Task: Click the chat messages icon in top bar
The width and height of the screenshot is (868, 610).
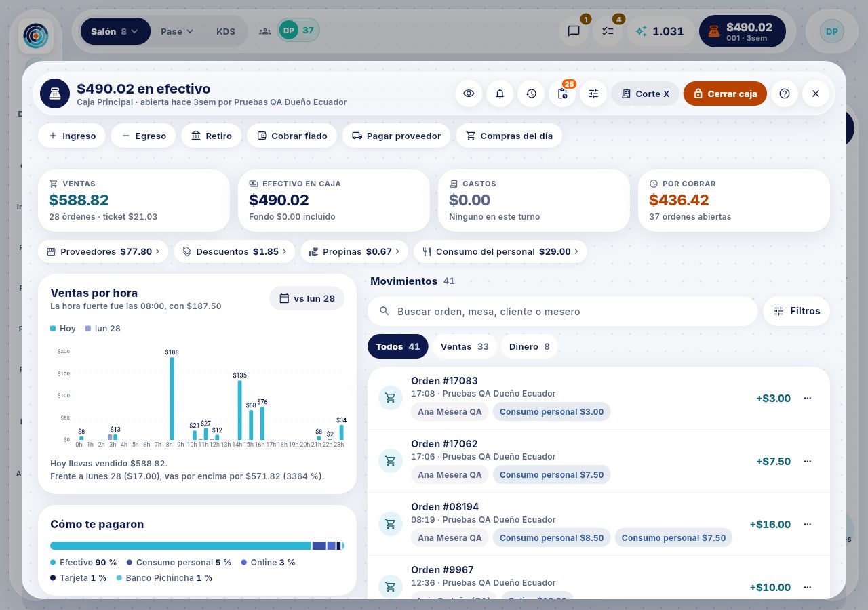Action: [574, 31]
